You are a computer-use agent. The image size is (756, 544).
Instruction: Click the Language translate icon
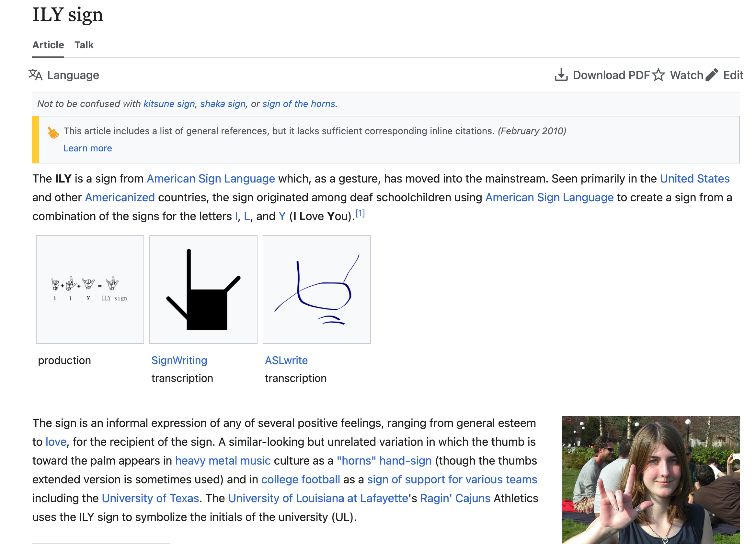coord(35,75)
